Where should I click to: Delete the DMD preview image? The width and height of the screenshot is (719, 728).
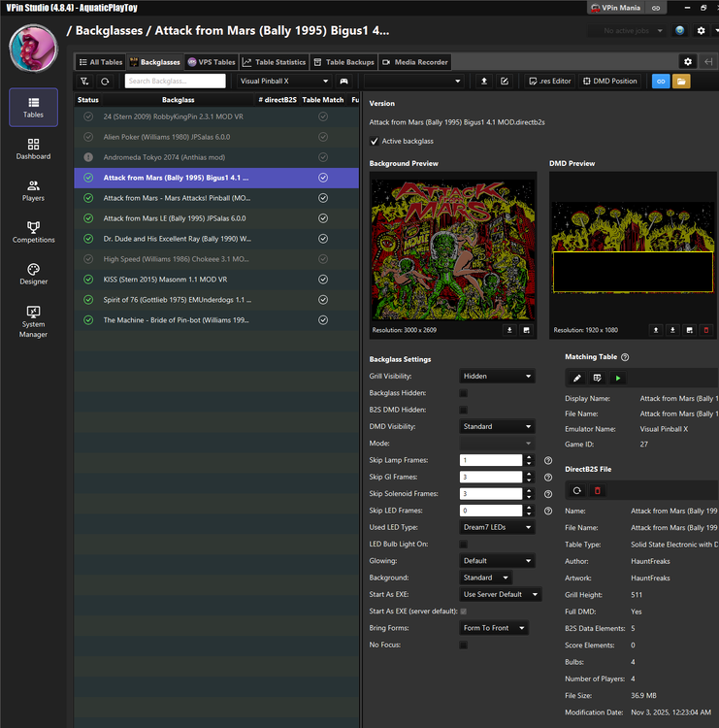point(706,330)
